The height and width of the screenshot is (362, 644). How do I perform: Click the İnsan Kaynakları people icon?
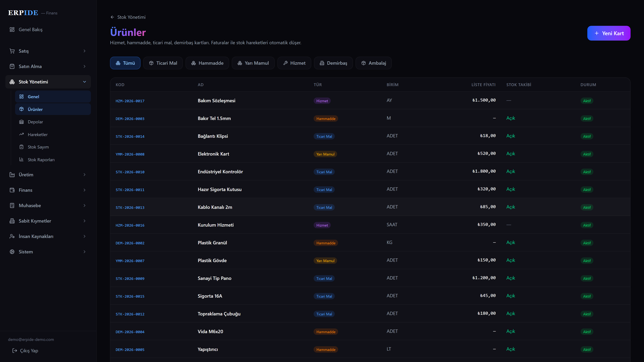coord(12,236)
